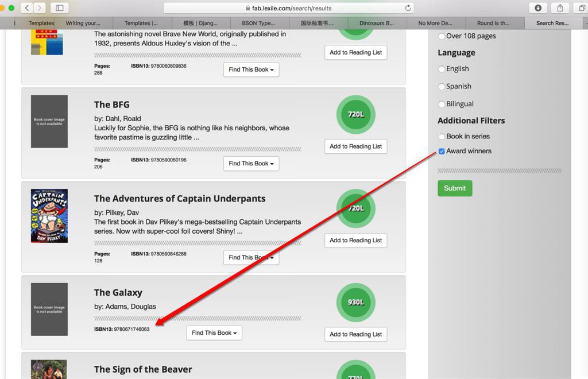588x379 pixels.
Task: Click the 720L badge for The BFG
Action: (356, 114)
